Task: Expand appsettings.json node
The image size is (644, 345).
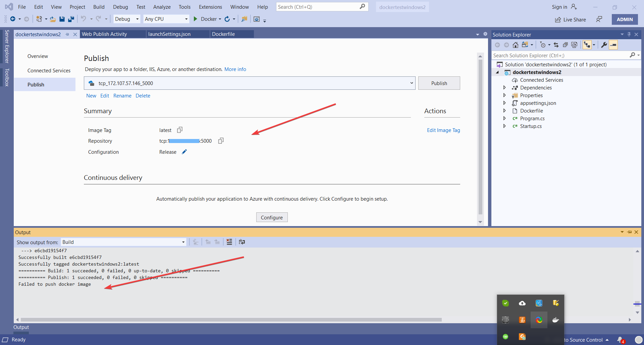Action: 504,103
